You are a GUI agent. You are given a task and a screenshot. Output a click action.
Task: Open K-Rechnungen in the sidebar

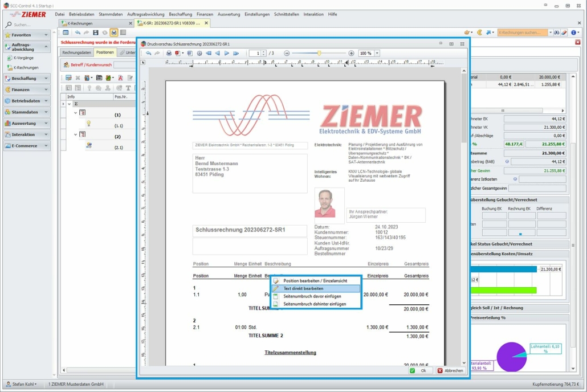tap(26, 68)
